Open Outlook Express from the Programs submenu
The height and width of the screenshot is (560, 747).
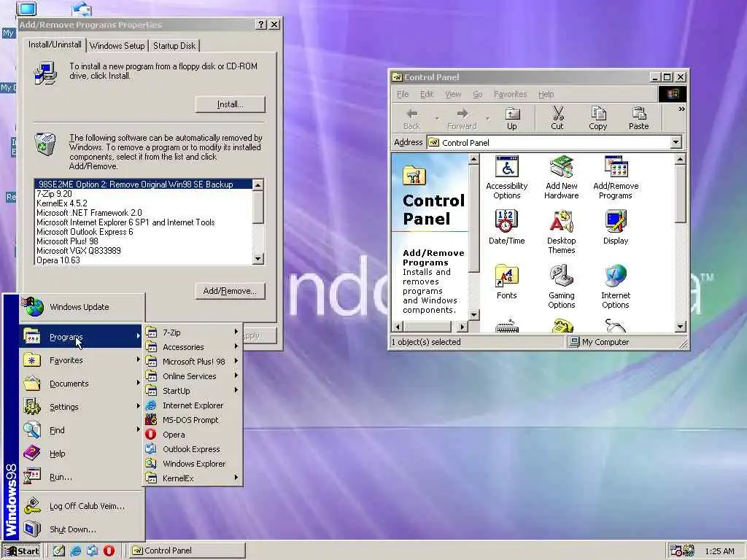click(x=193, y=449)
